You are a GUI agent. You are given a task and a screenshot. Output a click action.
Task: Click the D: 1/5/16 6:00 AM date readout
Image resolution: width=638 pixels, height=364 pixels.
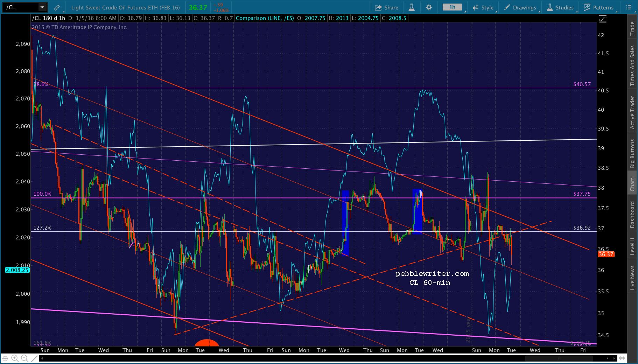92,18
